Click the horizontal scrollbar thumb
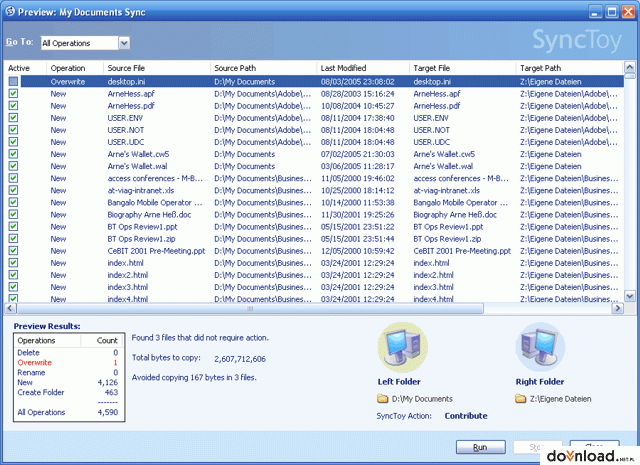This screenshot has height=465, width=640. point(250,308)
